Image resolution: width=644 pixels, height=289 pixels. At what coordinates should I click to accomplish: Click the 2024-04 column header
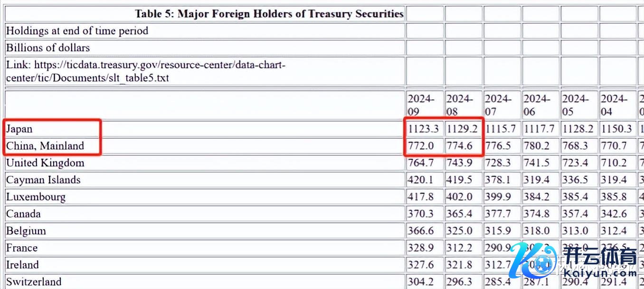(x=614, y=105)
